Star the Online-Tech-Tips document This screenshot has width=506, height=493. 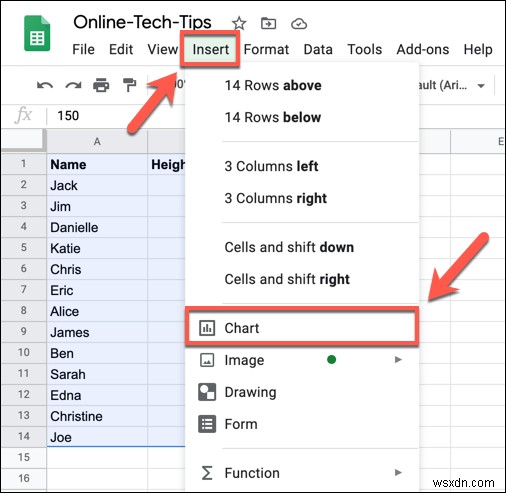[x=239, y=24]
